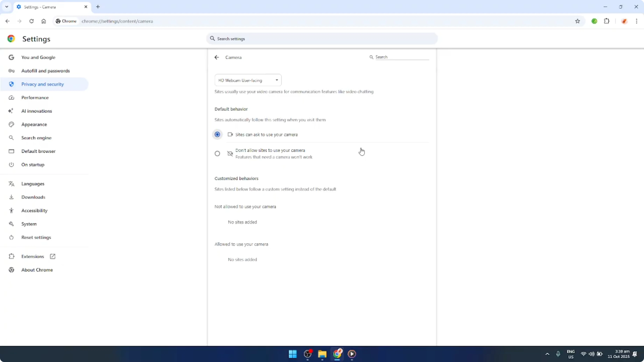The image size is (644, 362).
Task: Open the Extensions puzzle icon
Action: coord(607,21)
